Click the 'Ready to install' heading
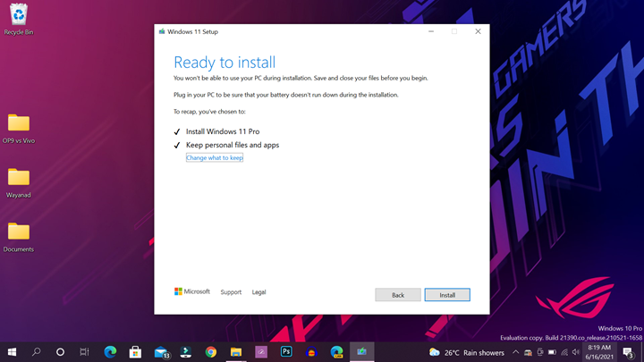 coord(225,63)
